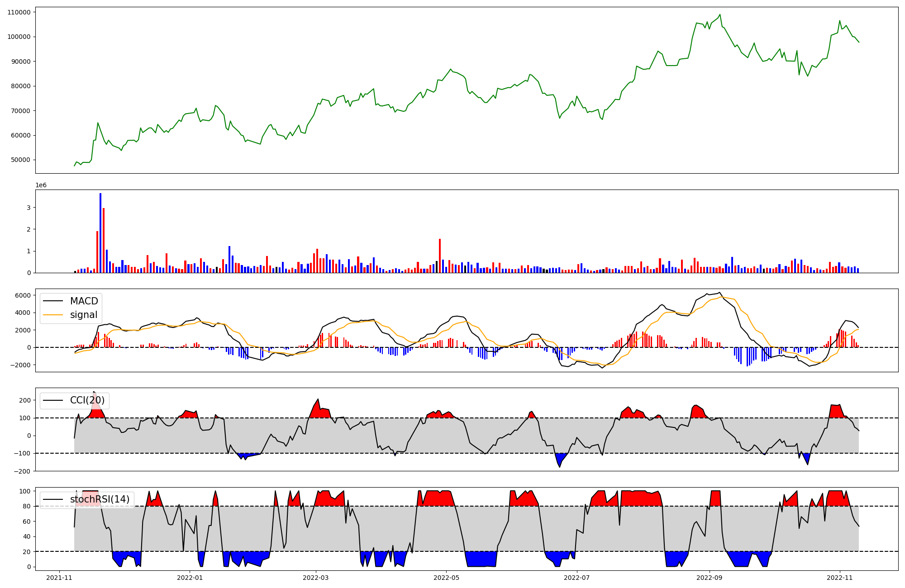
Task: Click the -200 tick on CCI axis
Action: coord(23,471)
